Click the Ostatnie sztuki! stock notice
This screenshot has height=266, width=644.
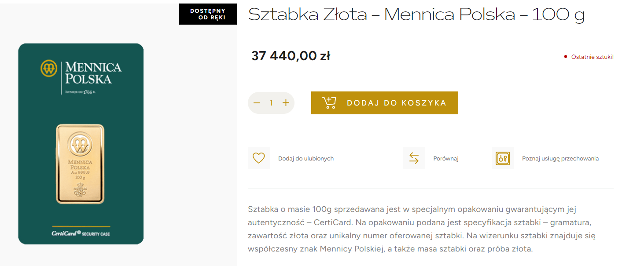pos(592,57)
